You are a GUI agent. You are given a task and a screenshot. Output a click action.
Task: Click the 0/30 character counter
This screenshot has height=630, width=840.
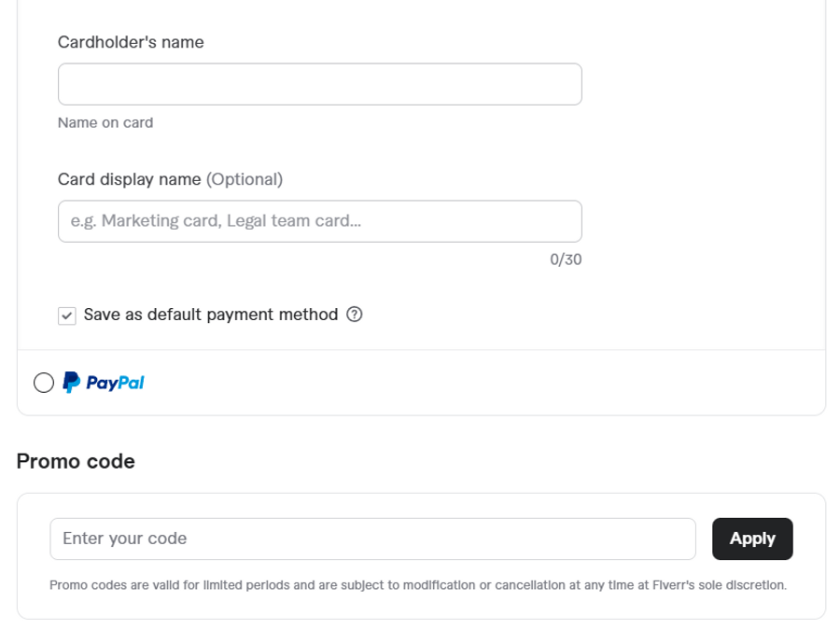(x=566, y=259)
